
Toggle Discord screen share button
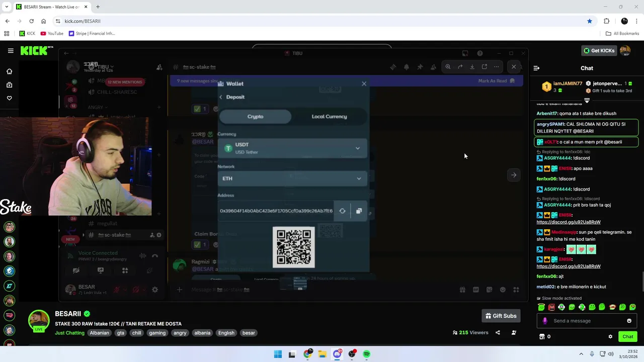tap(101, 270)
